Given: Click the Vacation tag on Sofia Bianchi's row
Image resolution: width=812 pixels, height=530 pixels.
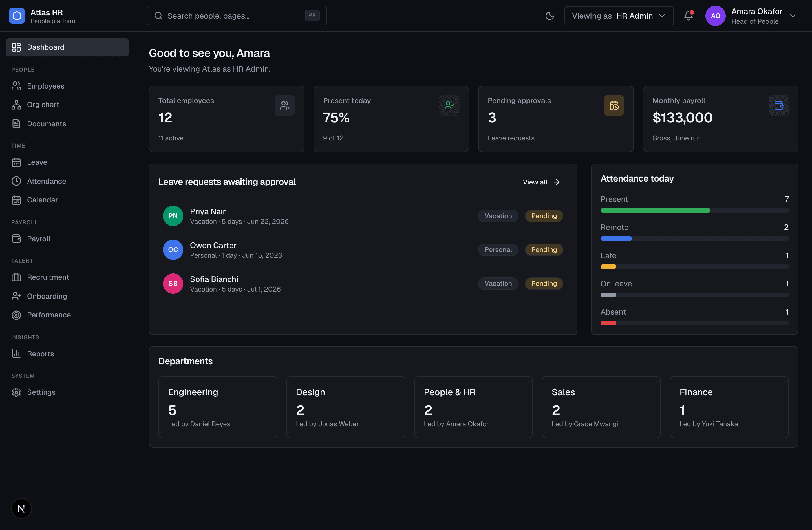Looking at the screenshot, I should (x=498, y=283).
